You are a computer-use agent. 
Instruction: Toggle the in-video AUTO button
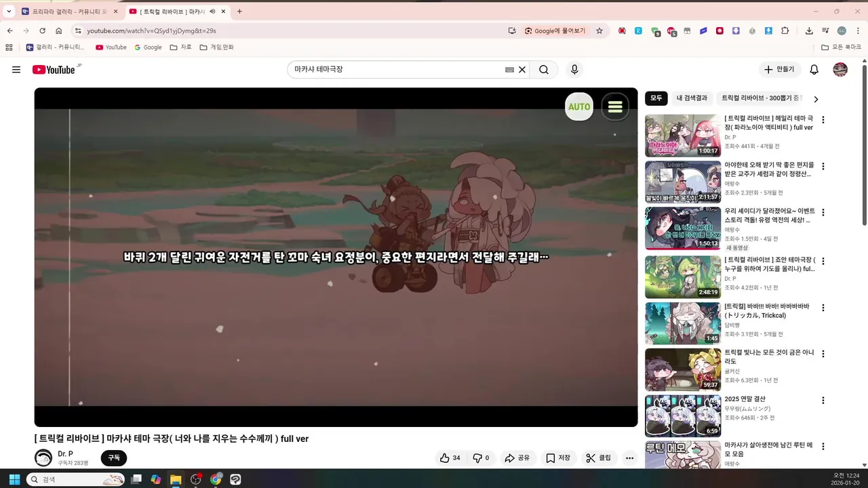(579, 106)
